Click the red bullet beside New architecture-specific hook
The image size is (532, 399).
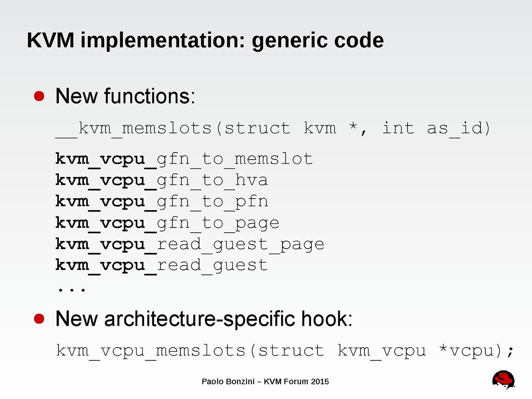[39, 319]
